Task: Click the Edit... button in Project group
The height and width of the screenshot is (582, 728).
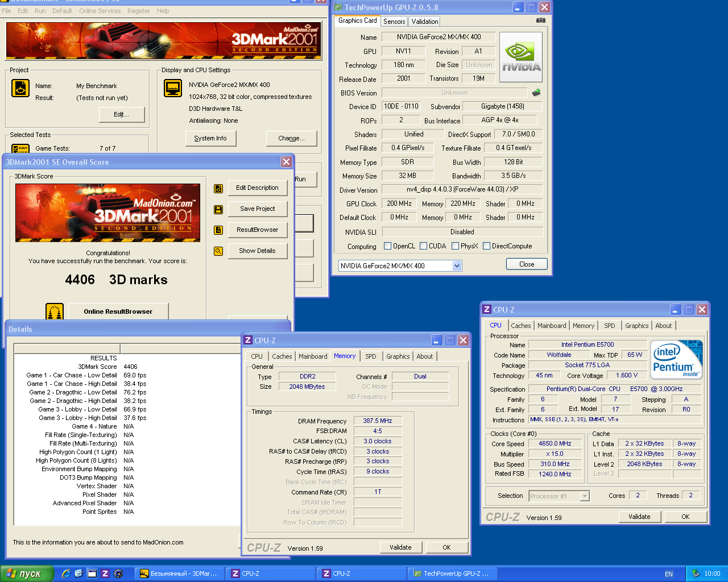Action: 121,114
